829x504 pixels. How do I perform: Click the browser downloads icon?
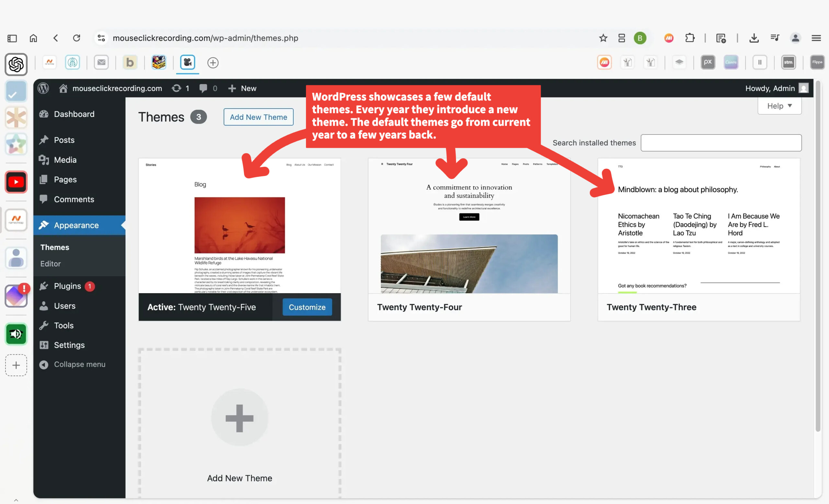tap(754, 38)
